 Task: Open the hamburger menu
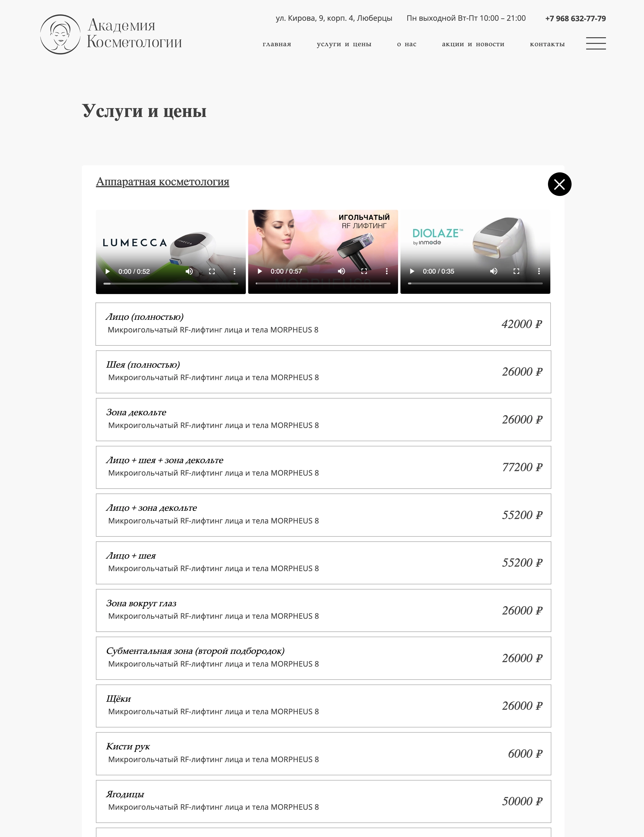(596, 43)
